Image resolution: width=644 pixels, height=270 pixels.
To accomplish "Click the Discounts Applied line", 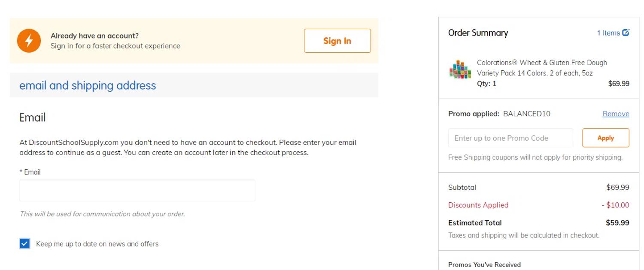I will (478, 205).
